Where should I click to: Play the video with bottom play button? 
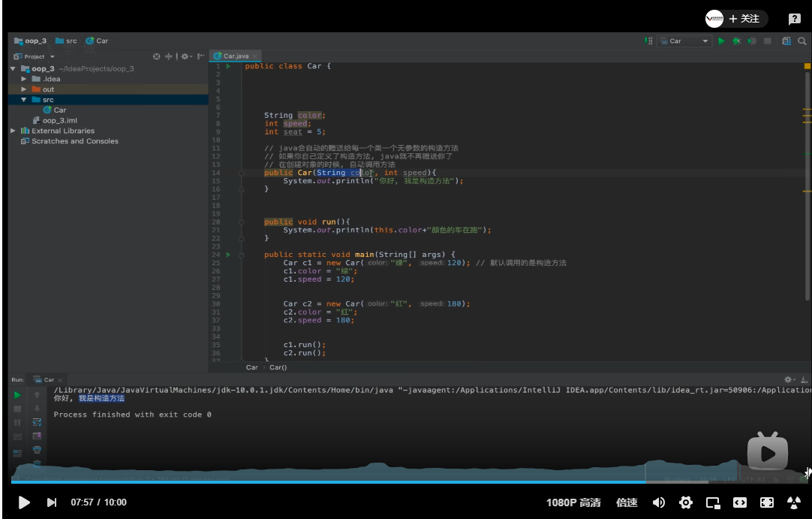tap(24, 502)
